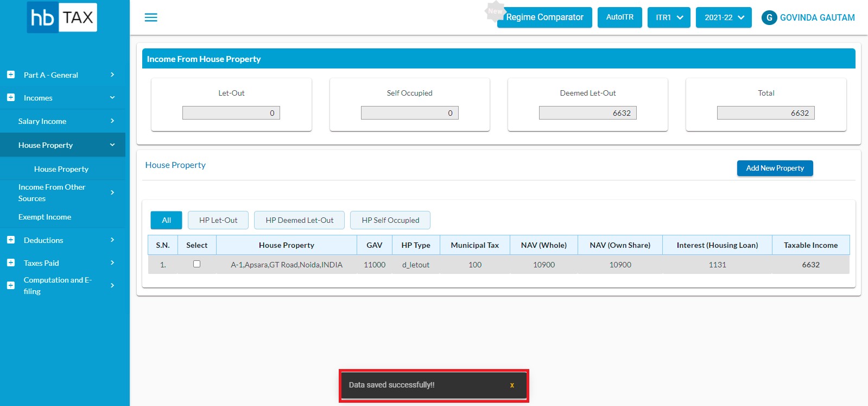Click GAV value 11000
The image size is (868, 406).
click(375, 265)
